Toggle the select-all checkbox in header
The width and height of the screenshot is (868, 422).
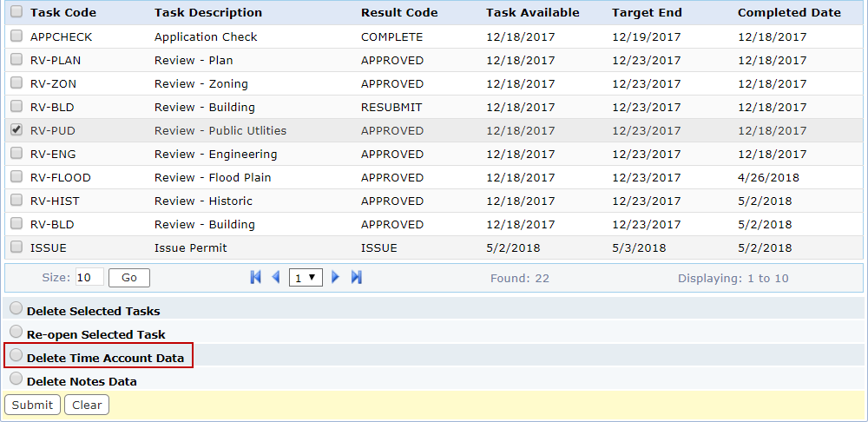click(x=16, y=12)
